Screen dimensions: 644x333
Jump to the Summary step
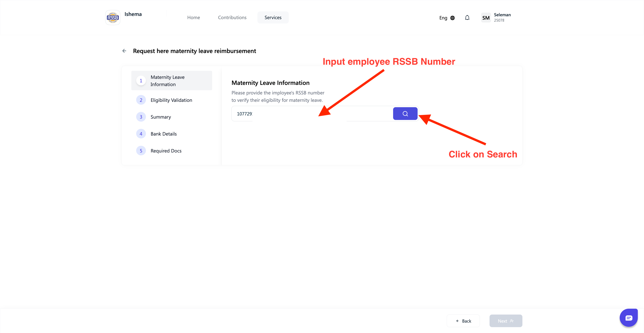pyautogui.click(x=161, y=117)
